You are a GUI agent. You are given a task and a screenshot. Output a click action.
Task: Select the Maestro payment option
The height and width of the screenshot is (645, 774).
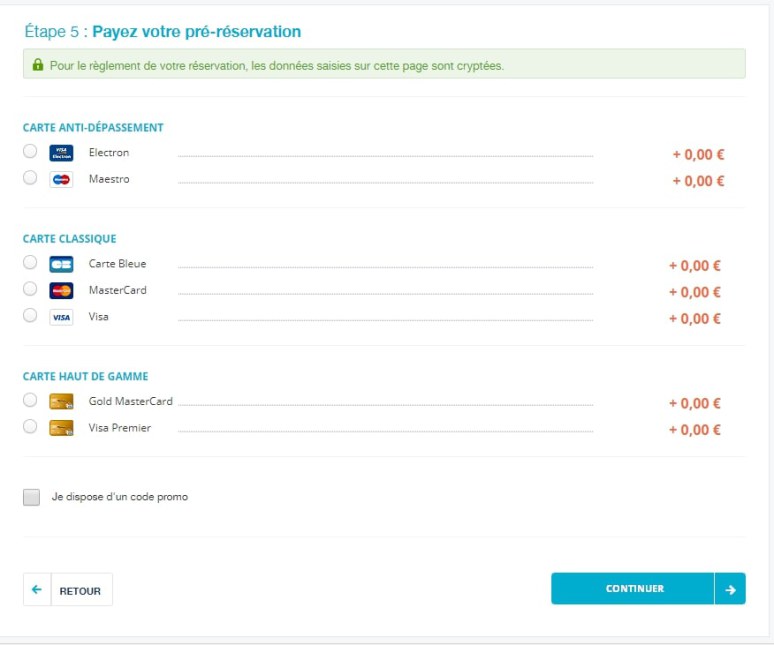30,177
